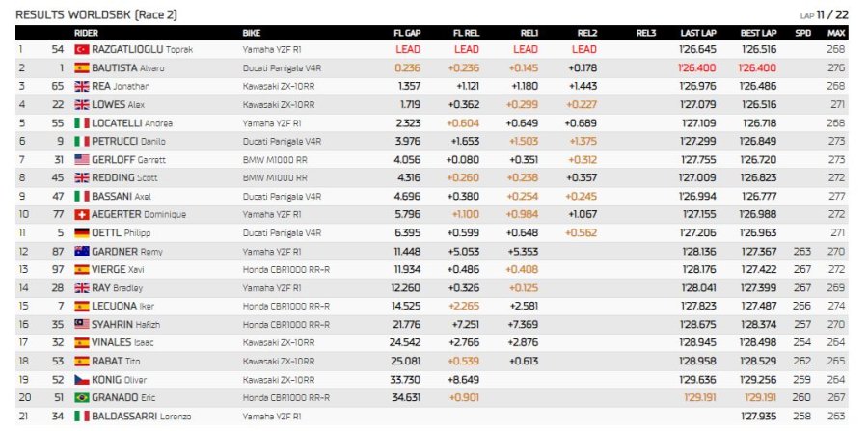Click the Spanish flag beside LECUONA
Viewport: 868px width, 431px height.
pos(81,306)
